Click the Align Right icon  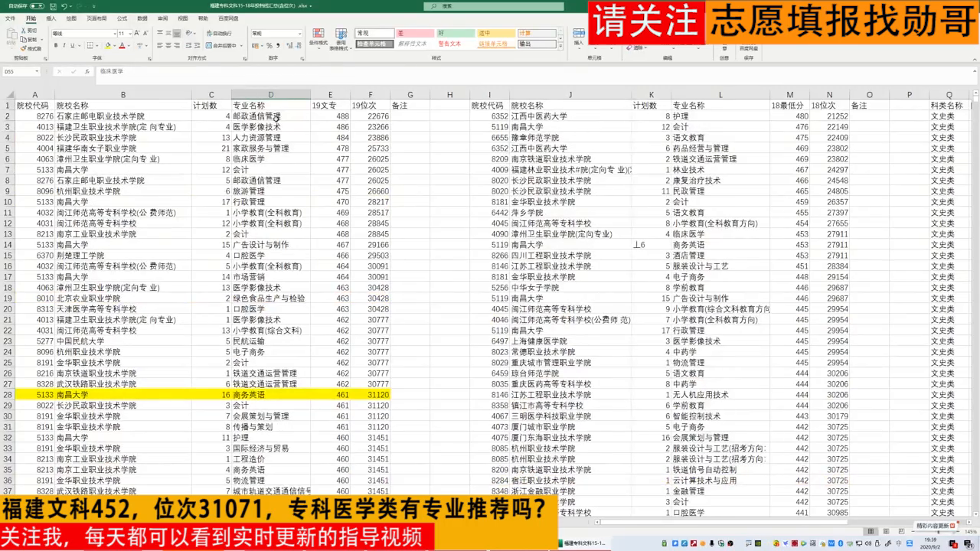click(x=177, y=45)
